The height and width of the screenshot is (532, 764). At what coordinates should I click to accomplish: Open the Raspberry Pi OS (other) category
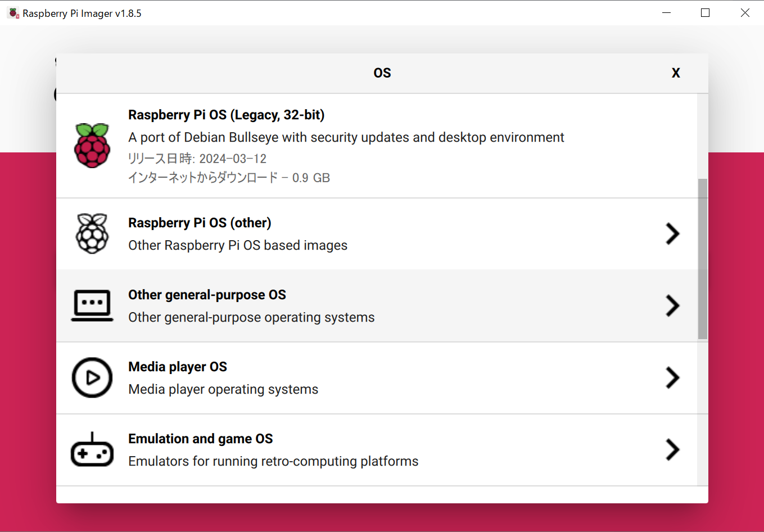[x=337, y=233]
